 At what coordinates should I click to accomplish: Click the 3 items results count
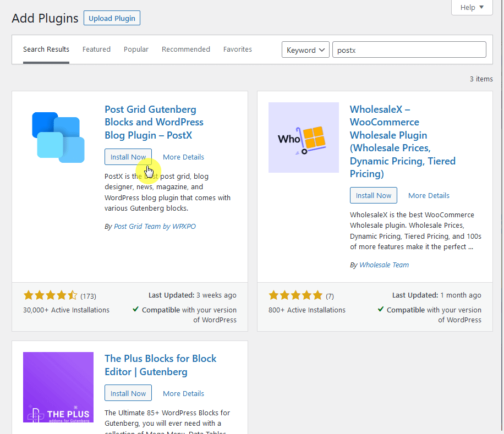coord(481,79)
